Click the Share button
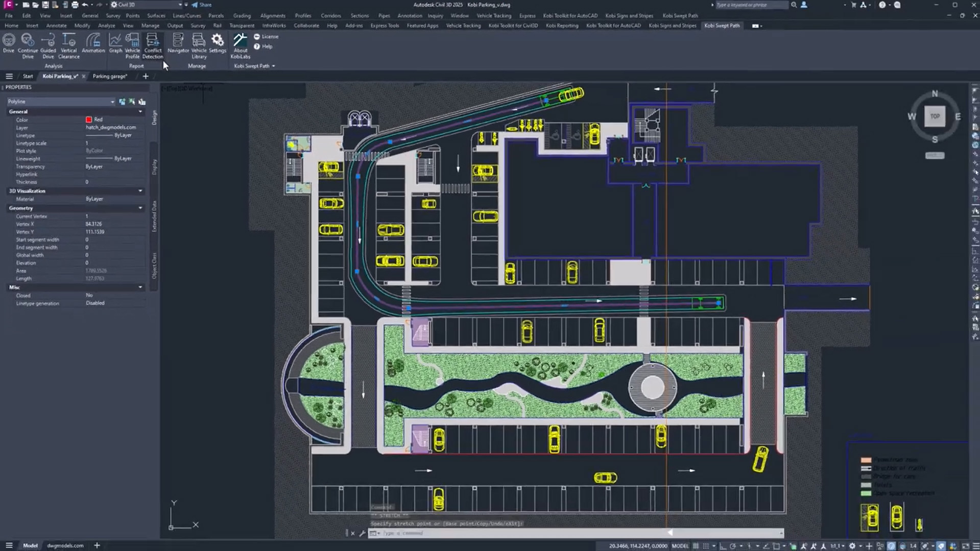The height and width of the screenshot is (551, 980). click(202, 5)
